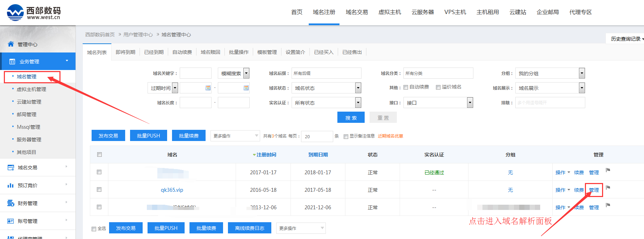The height and width of the screenshot is (239, 644).
Task: Click the flag icon in qk365.vip row
Action: tap(608, 188)
